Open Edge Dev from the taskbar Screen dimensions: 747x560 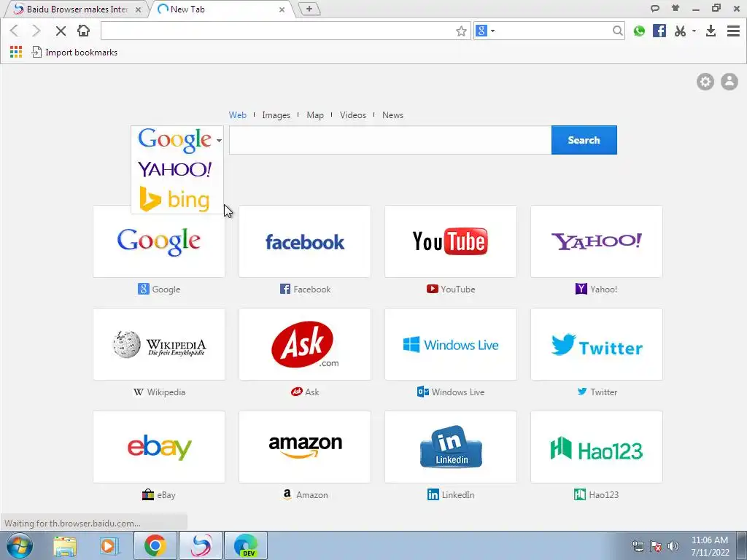246,545
